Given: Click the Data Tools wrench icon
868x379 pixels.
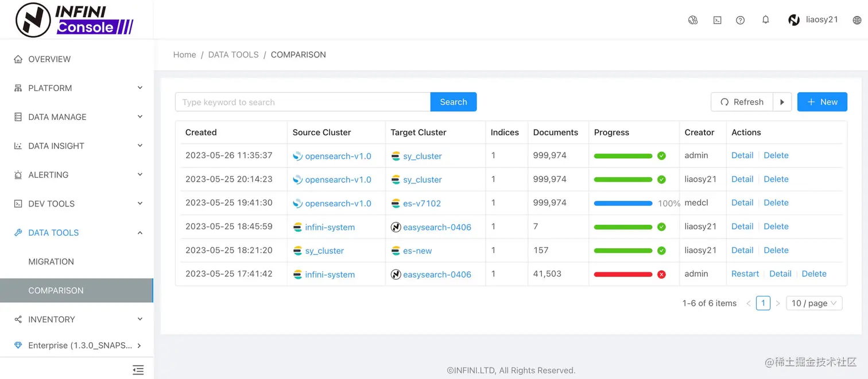Looking at the screenshot, I should pyautogui.click(x=18, y=232).
